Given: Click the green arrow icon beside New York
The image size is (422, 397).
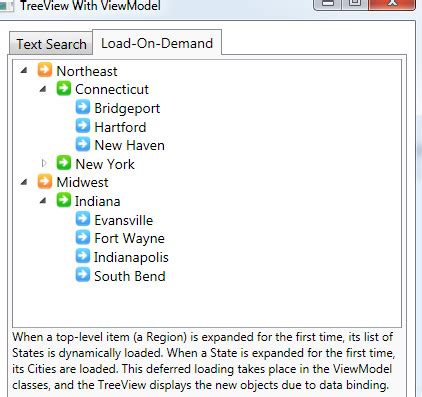Looking at the screenshot, I should tap(64, 163).
